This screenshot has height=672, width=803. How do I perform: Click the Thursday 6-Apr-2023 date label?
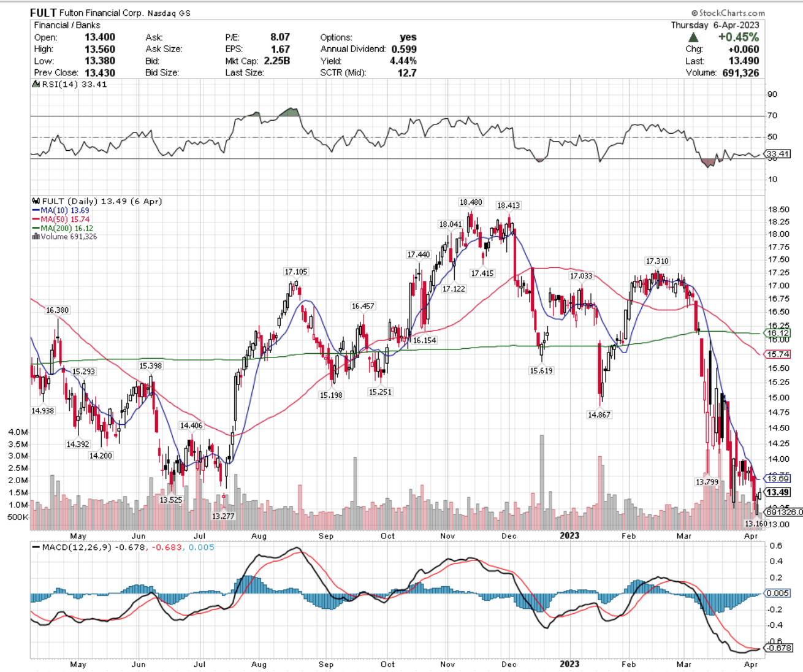pos(715,25)
